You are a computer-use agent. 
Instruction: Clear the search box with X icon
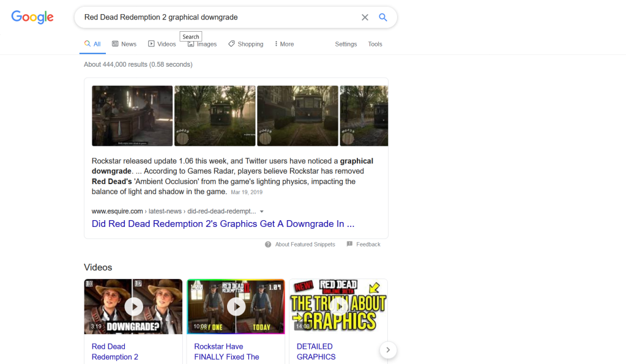click(x=365, y=17)
